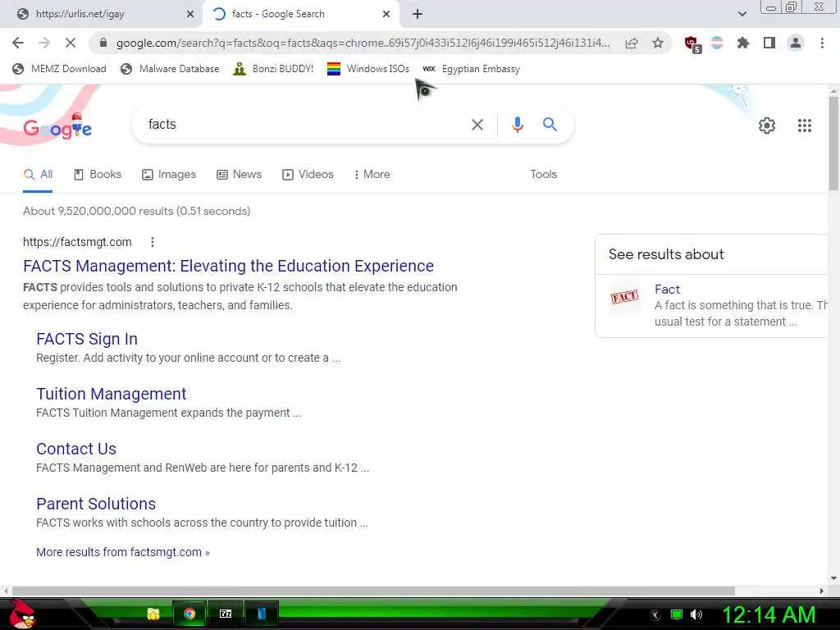Open the three-dot menu beside factsmgt.com
This screenshot has width=840, height=630.
[x=153, y=242]
